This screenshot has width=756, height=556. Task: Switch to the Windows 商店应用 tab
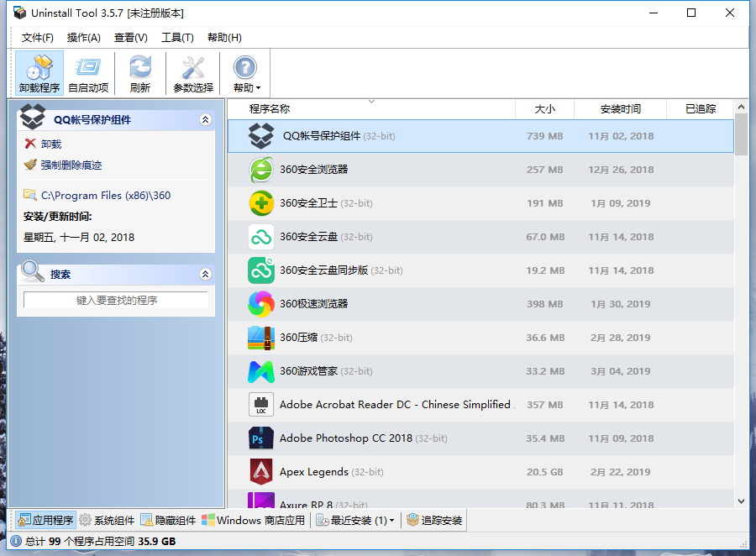click(254, 521)
